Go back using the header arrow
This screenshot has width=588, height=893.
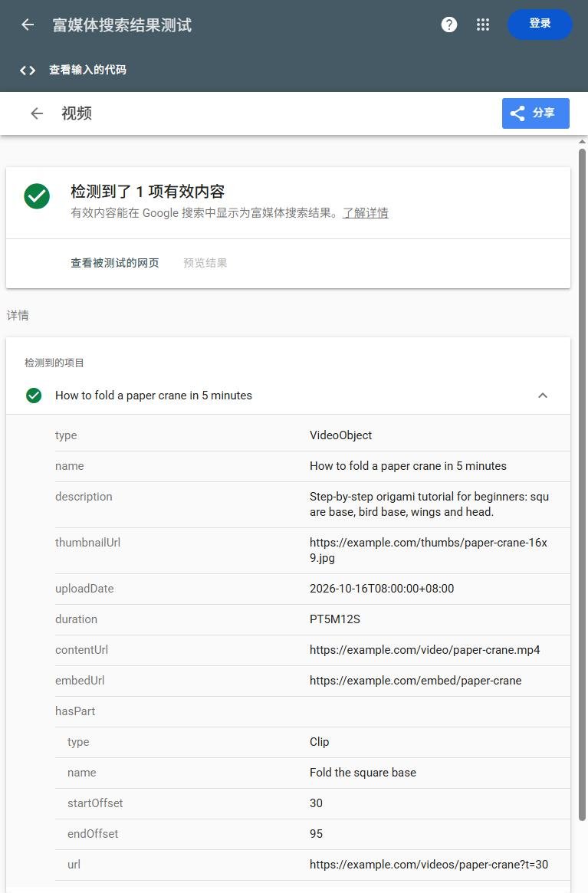(x=28, y=25)
